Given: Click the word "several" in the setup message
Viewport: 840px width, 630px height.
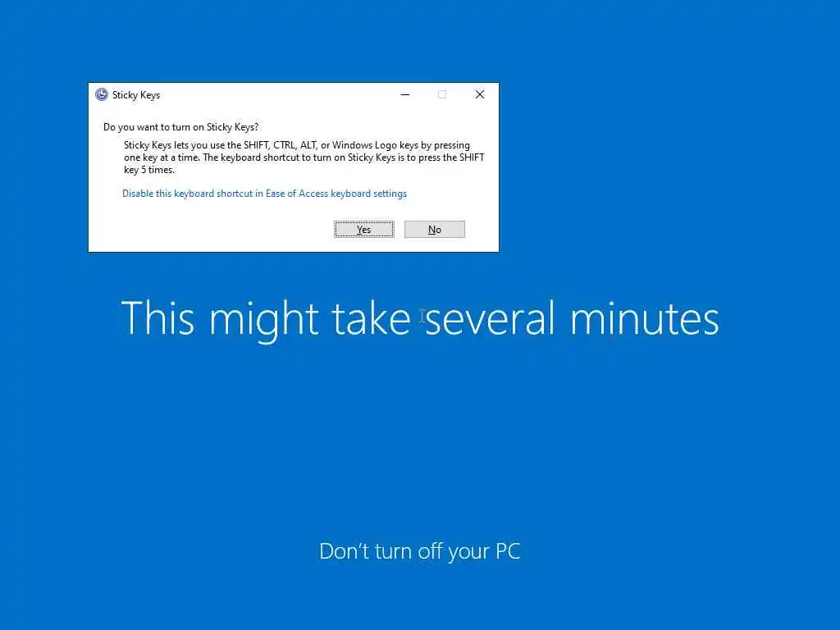Looking at the screenshot, I should click(491, 318).
